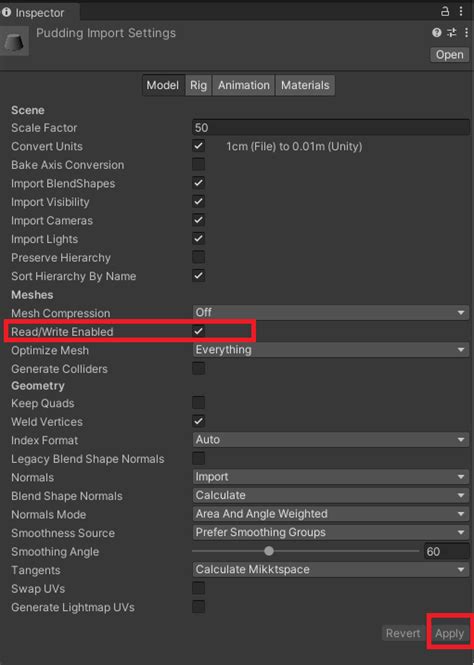Viewport: 474px width, 665px height.
Task: Expand the Normals Mode dropdown
Action: (x=331, y=514)
